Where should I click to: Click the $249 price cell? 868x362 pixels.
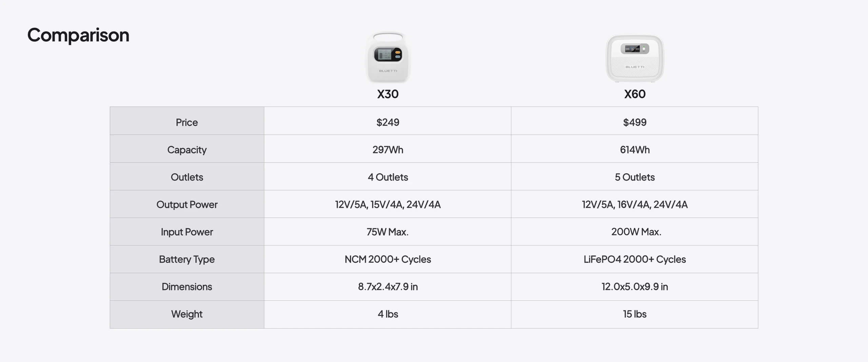(388, 122)
